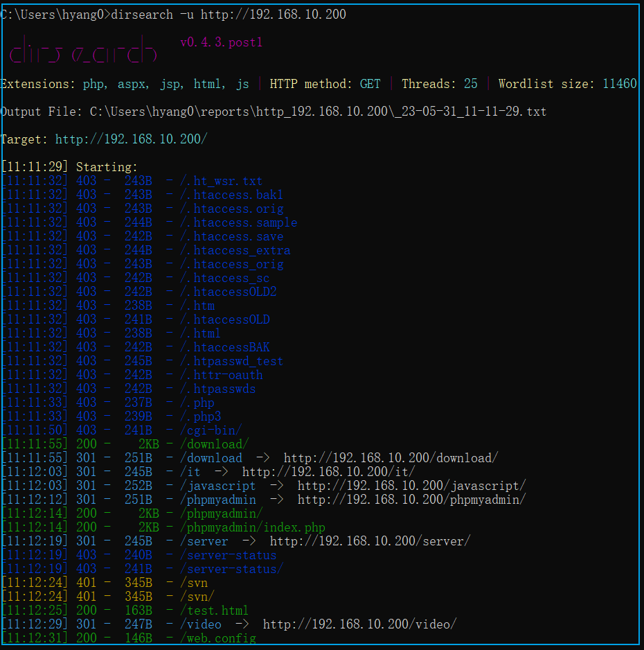The width and height of the screenshot is (644, 650).
Task: Click the /.htaccess.orig result path
Action: [x=232, y=209]
